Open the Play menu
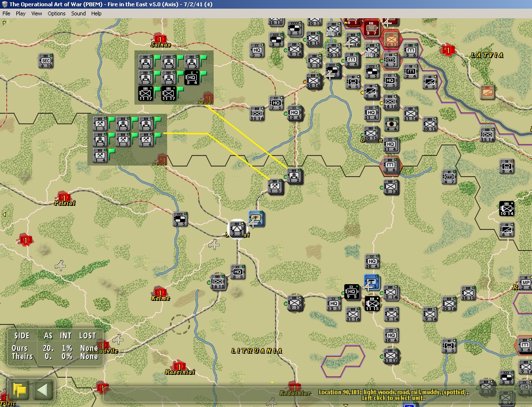 coord(20,13)
